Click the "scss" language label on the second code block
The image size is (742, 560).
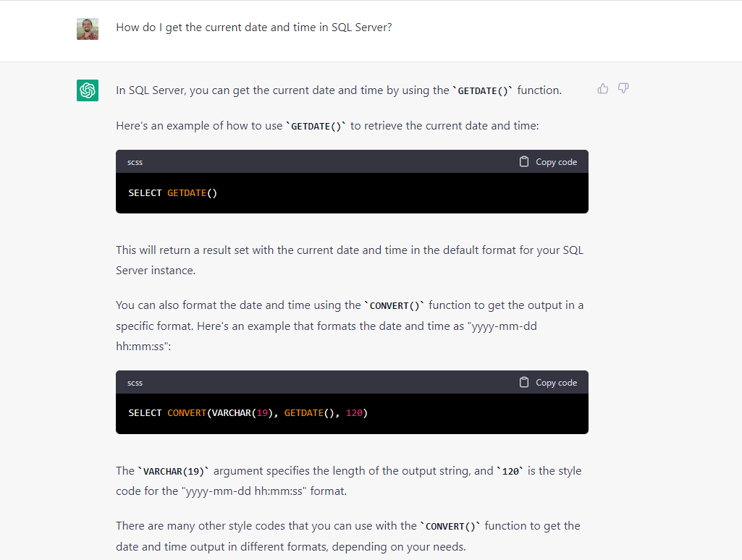click(x=135, y=383)
